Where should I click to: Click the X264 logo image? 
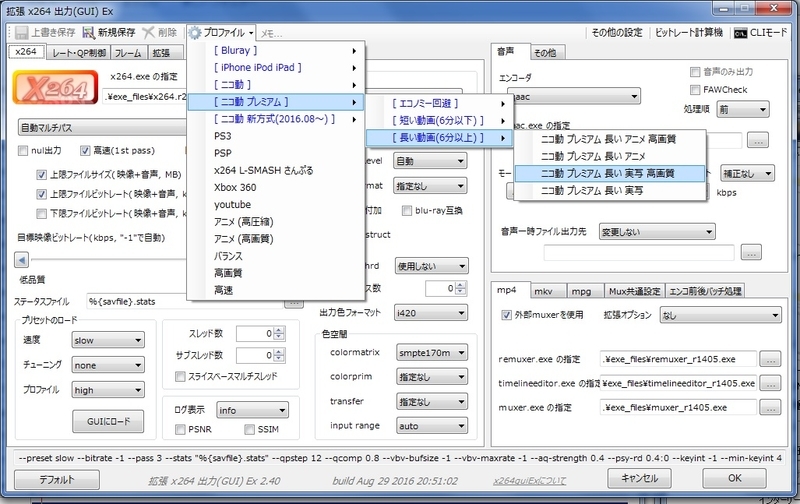pos(55,87)
